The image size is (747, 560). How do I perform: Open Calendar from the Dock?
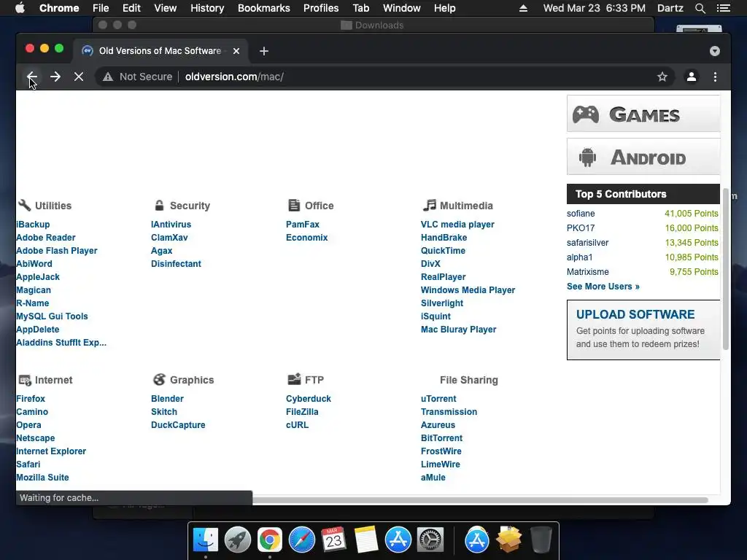click(333, 540)
